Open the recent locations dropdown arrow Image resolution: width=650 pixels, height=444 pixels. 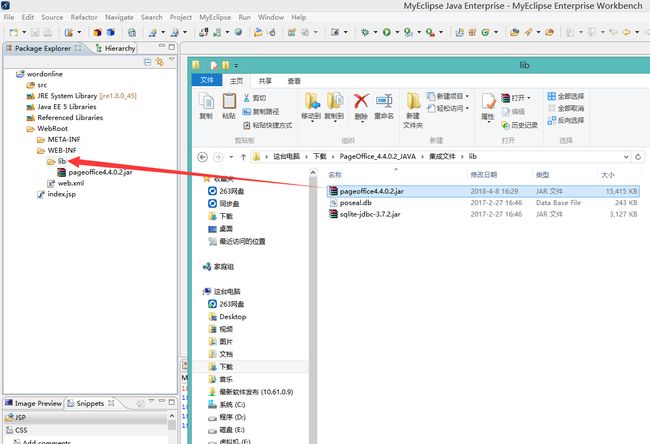[231, 157]
